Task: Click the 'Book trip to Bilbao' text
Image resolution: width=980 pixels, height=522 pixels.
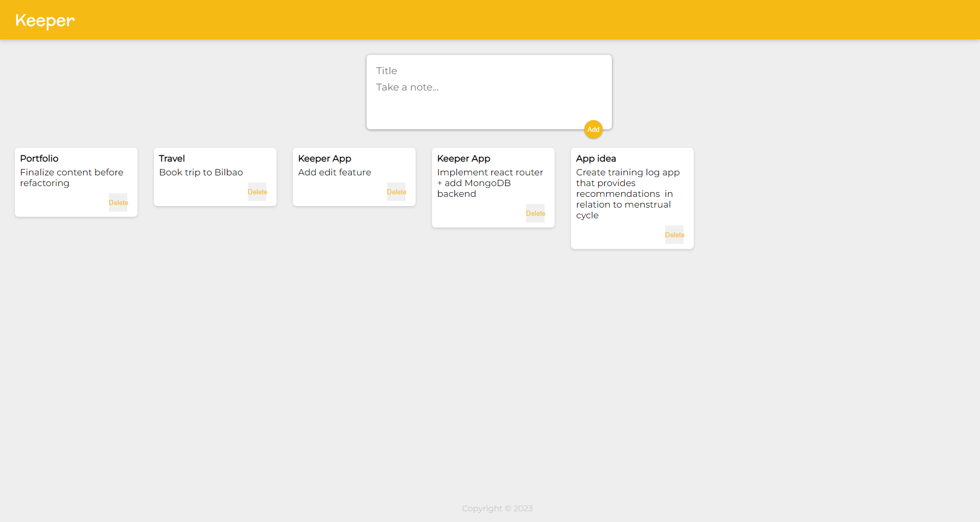Action: 201,172
